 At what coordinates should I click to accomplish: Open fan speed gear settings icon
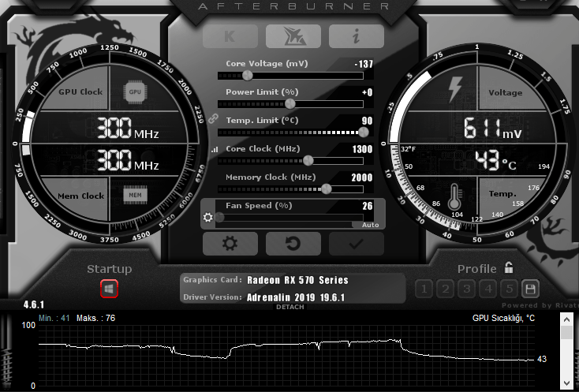pos(208,218)
